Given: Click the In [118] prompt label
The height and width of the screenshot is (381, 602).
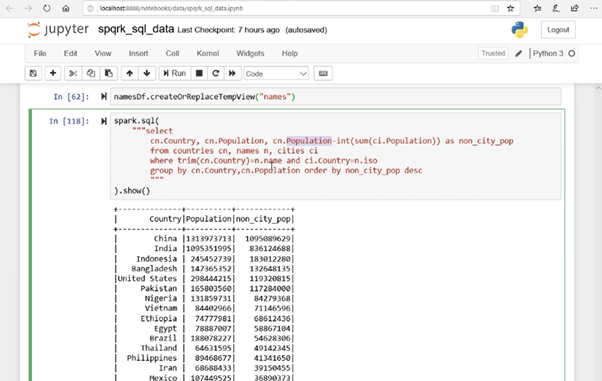Looking at the screenshot, I should [69, 121].
